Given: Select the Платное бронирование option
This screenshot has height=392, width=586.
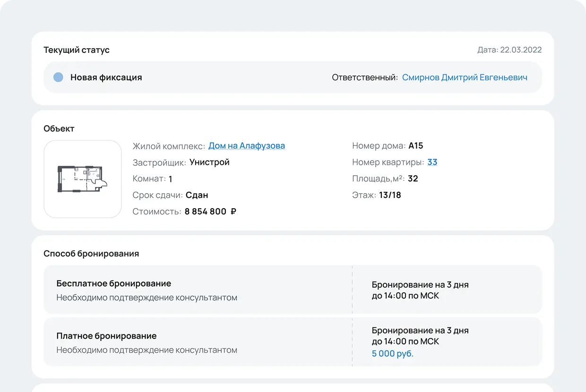Looking at the screenshot, I should click(x=293, y=342).
